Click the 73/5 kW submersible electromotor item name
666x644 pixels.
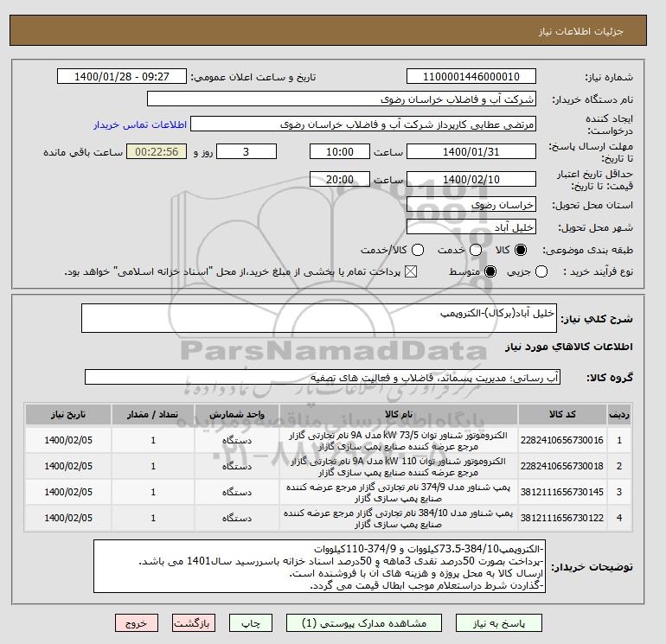point(399,441)
